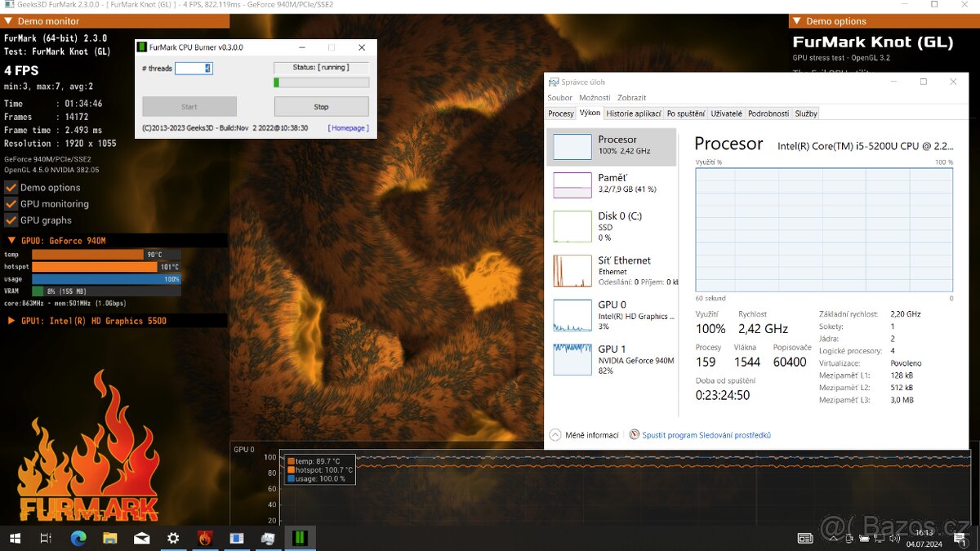Image resolution: width=980 pixels, height=551 pixels.
Task: Click the green performance monitor taskbar icon
Action: click(x=300, y=538)
